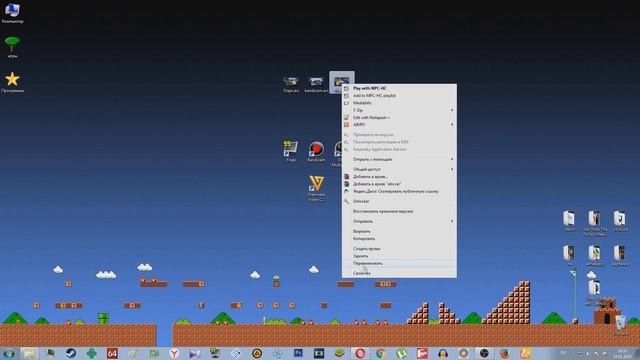The height and width of the screenshot is (360, 640).
Task: Expand the Отправить submenu
Action: [399, 221]
